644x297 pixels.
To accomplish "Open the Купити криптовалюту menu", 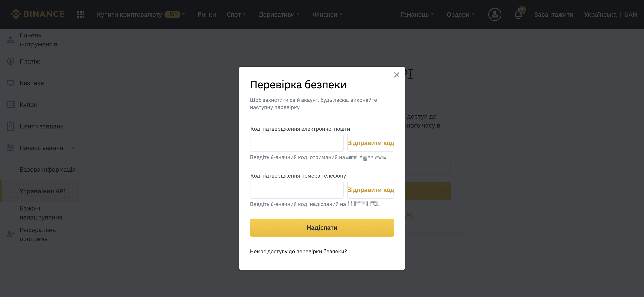I will [x=130, y=14].
